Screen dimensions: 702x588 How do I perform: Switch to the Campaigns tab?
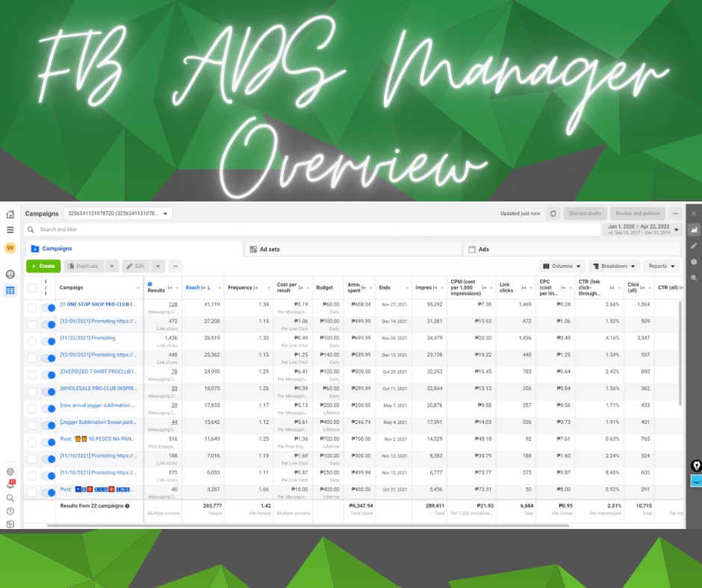pyautogui.click(x=134, y=248)
